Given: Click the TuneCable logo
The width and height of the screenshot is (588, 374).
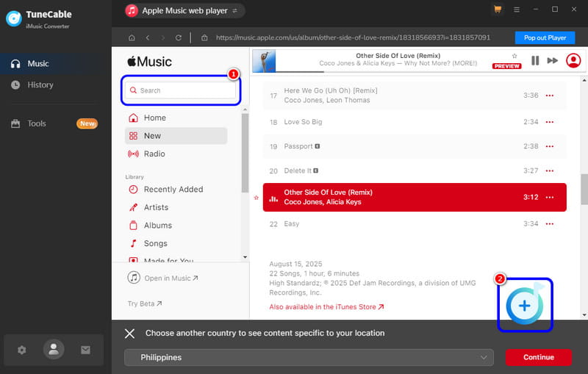Looking at the screenshot, I should click(x=14, y=19).
